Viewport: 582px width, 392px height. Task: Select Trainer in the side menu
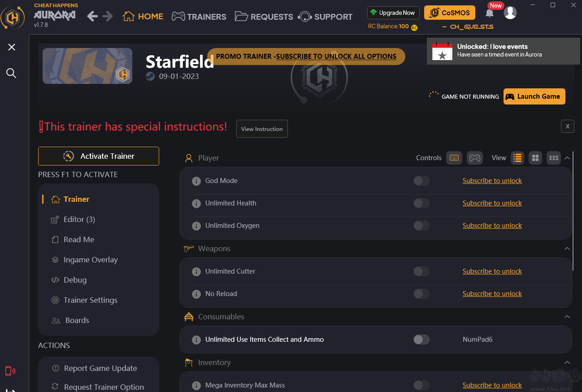pos(70,199)
